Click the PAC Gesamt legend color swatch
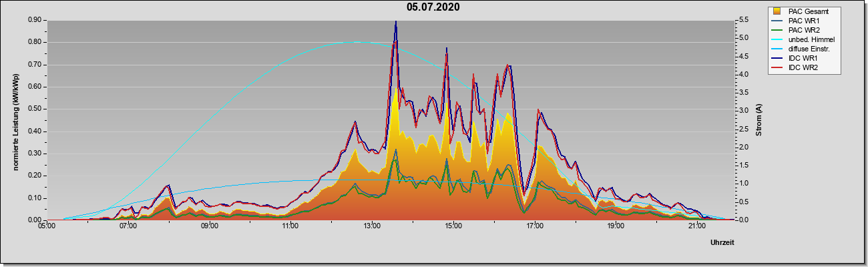 pyautogui.click(x=777, y=11)
